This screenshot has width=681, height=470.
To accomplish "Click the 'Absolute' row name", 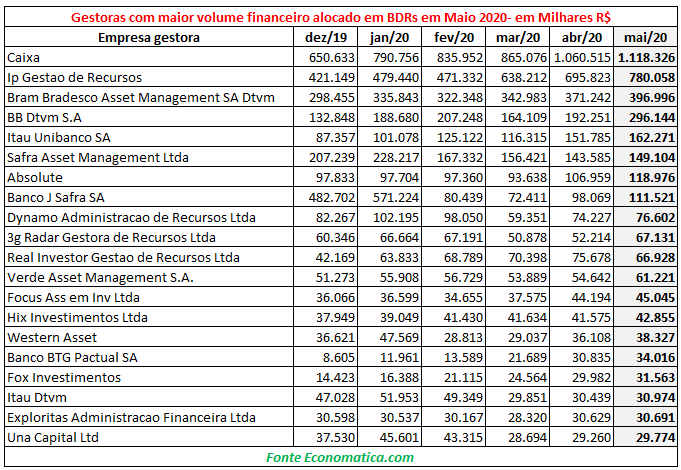I will pos(35,177).
